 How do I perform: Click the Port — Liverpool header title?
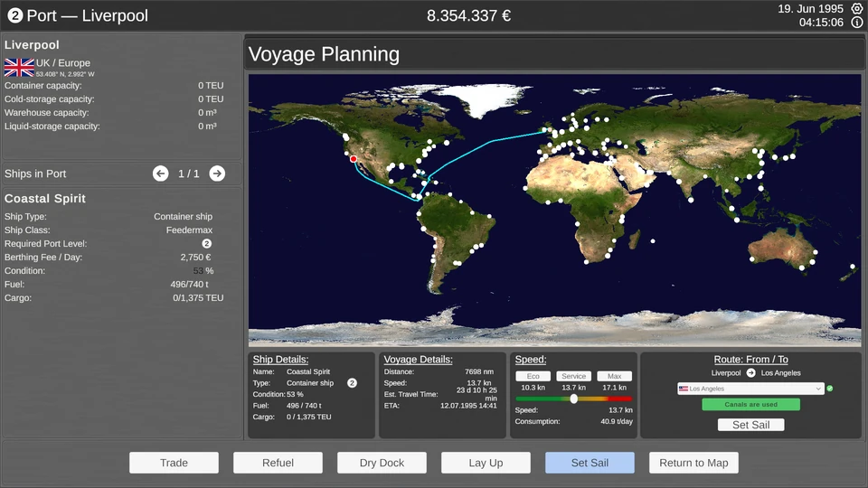click(88, 15)
